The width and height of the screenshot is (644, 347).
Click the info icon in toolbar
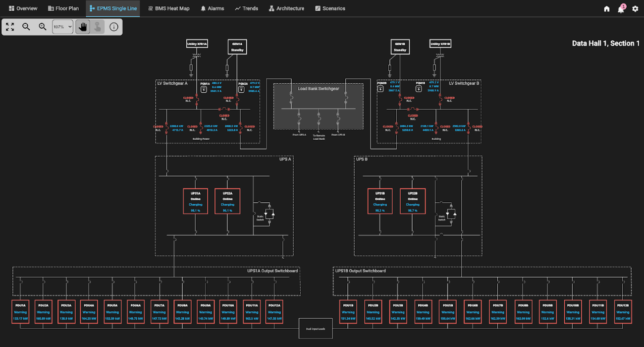point(114,27)
